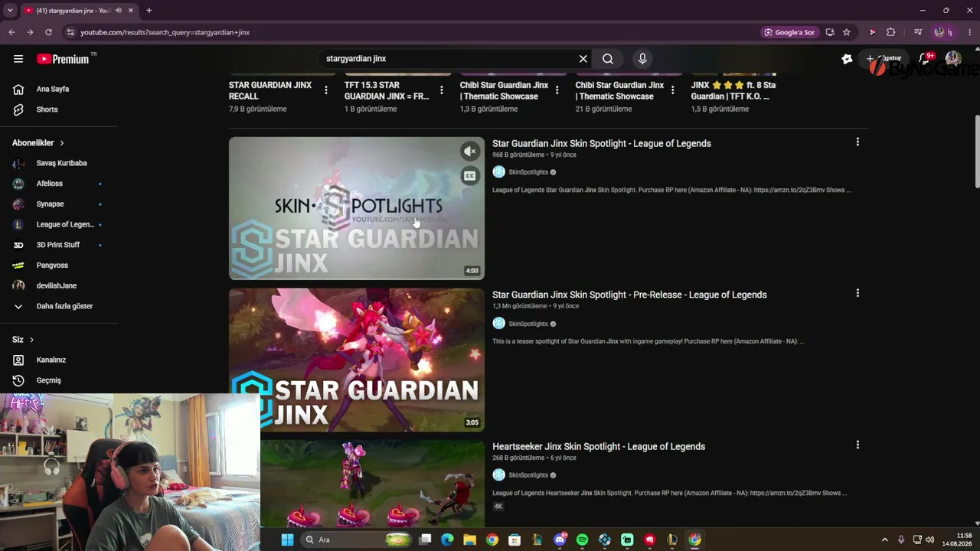The width and height of the screenshot is (980, 551).
Task: Toggle captions on the Star Guardian Jinx preview
Action: coord(470,176)
